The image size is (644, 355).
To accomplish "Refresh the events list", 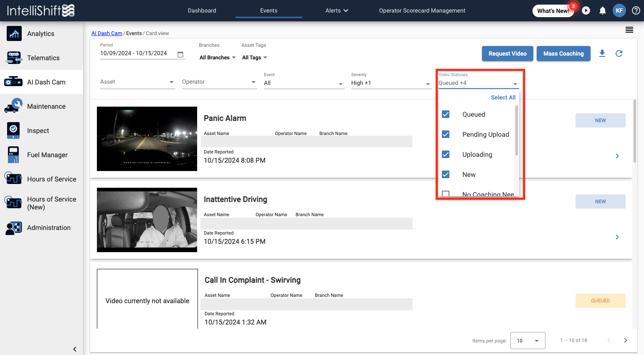I will click(619, 54).
